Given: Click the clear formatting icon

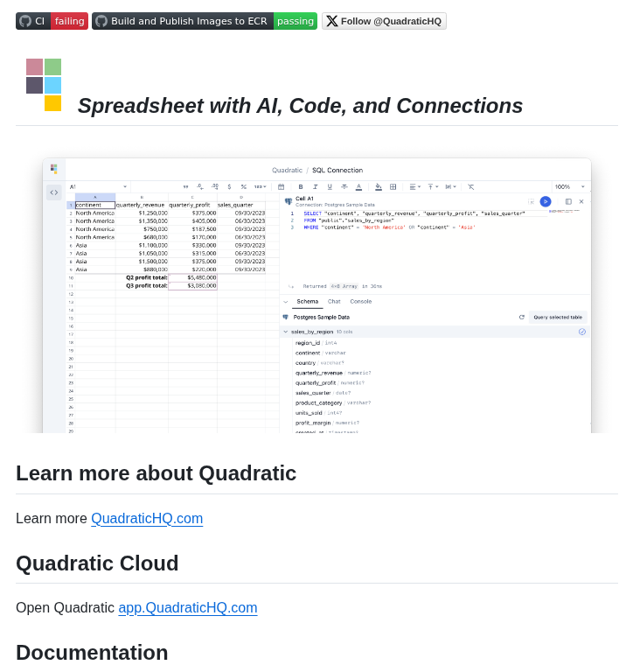Looking at the screenshot, I should tap(471, 187).
